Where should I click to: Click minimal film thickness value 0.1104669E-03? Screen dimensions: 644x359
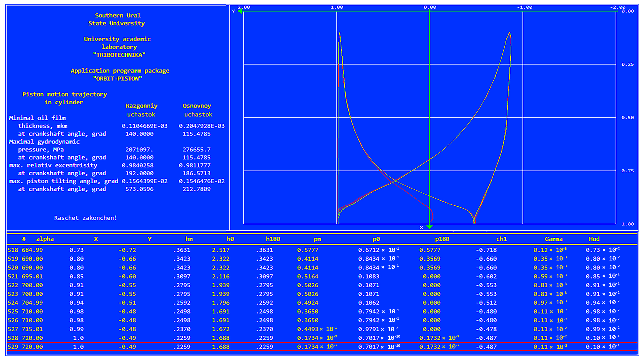coord(144,126)
